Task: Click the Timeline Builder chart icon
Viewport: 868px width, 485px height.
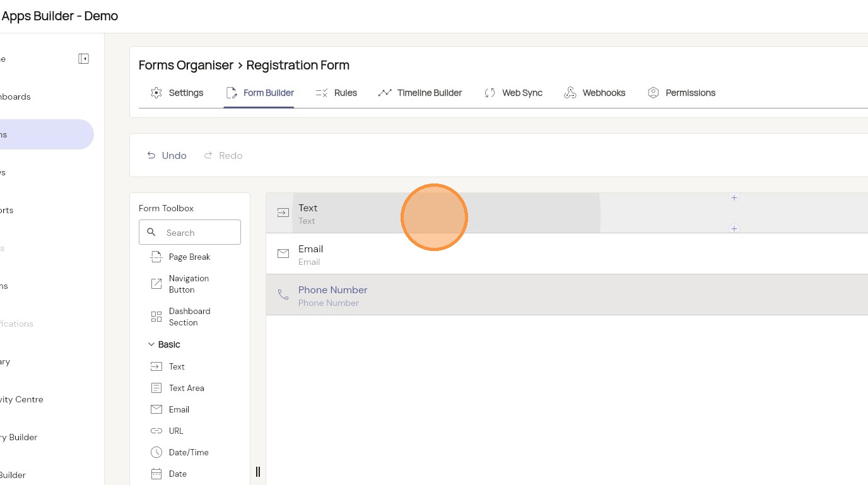Action: (x=385, y=93)
